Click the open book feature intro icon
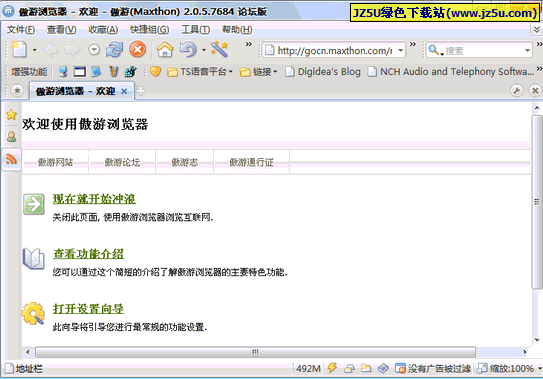The image size is (543, 379). coord(34,259)
